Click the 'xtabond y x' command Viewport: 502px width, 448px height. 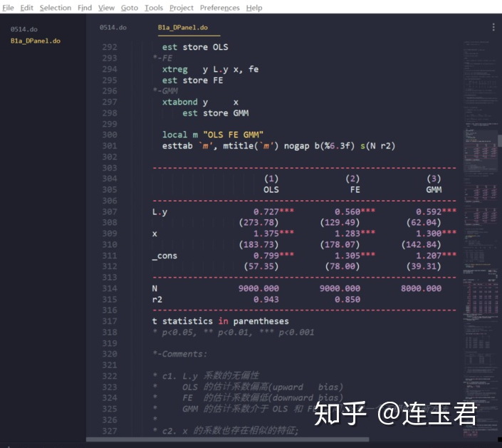(200, 102)
